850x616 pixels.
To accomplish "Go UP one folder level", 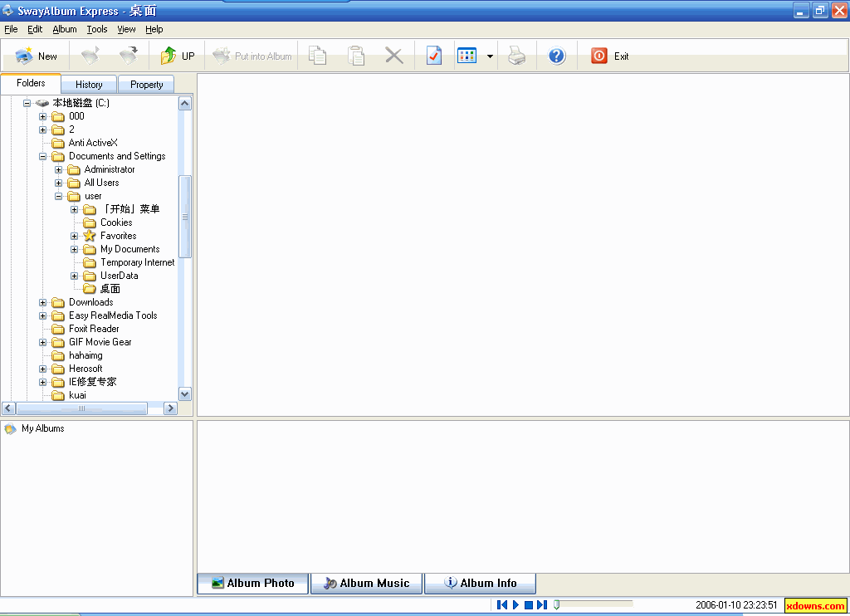I will 177,56.
